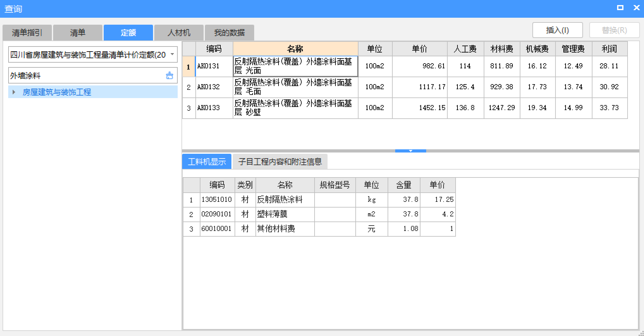Select material code 02090101

pos(217,214)
